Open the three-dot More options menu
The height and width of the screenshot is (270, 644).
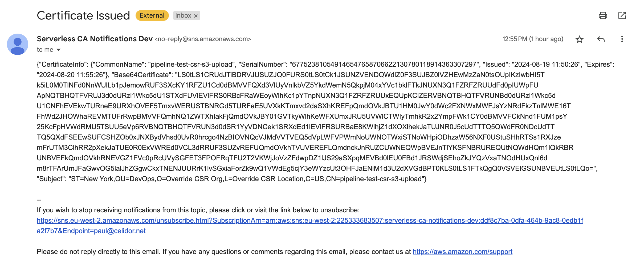(x=622, y=39)
